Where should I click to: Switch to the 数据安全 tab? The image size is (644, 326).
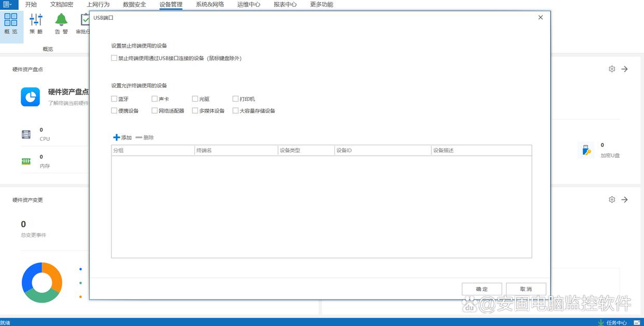[x=134, y=5]
